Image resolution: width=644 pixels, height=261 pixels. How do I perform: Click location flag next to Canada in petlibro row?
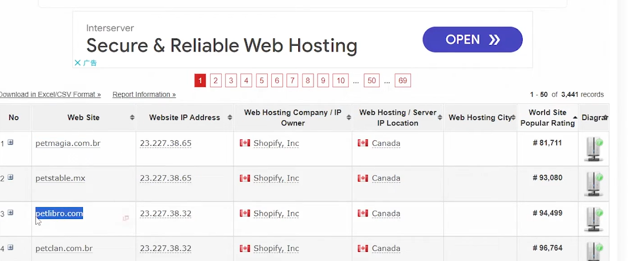[x=363, y=213]
